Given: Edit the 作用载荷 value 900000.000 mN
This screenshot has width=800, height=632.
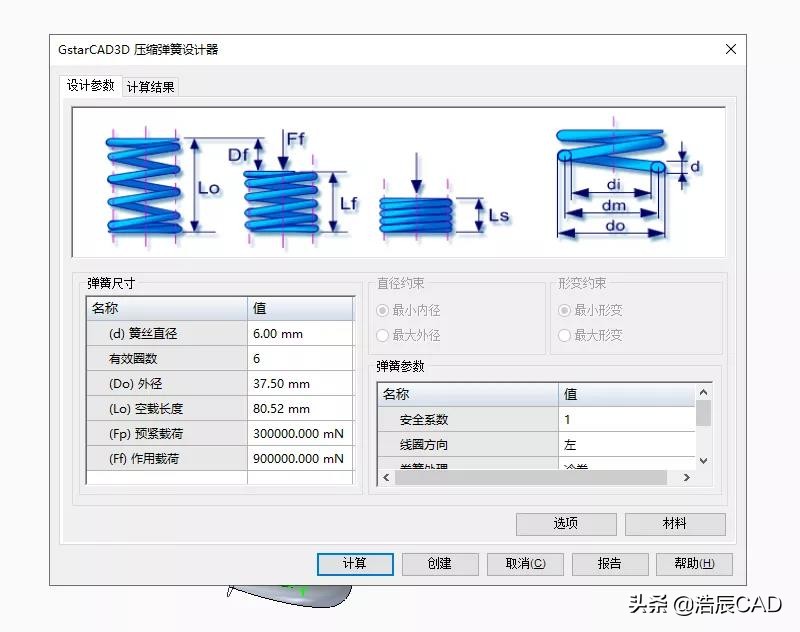Looking at the screenshot, I should [300, 459].
